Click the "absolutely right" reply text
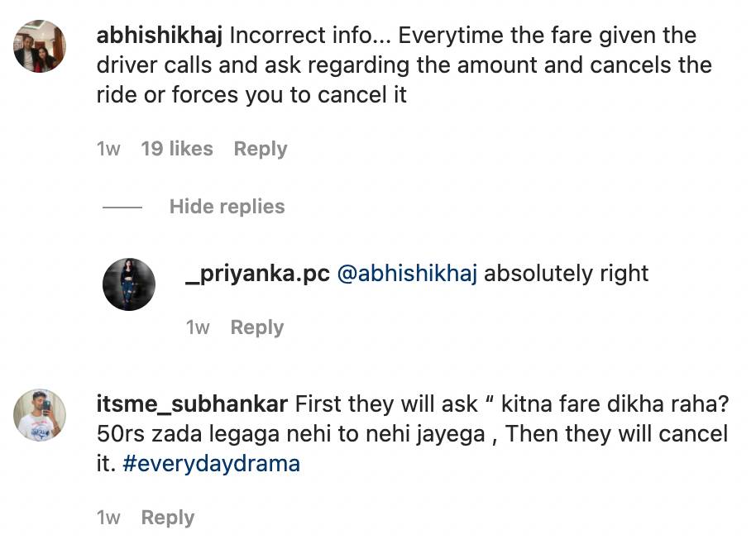This screenshot has width=756, height=549. (566, 274)
